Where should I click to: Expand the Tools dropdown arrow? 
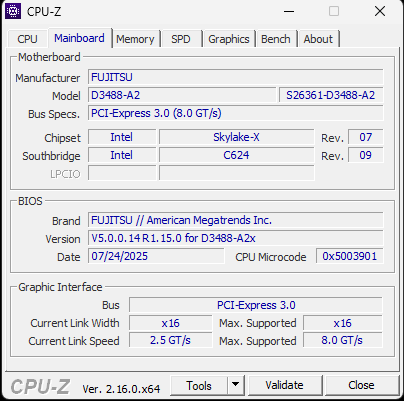pyautogui.click(x=236, y=385)
